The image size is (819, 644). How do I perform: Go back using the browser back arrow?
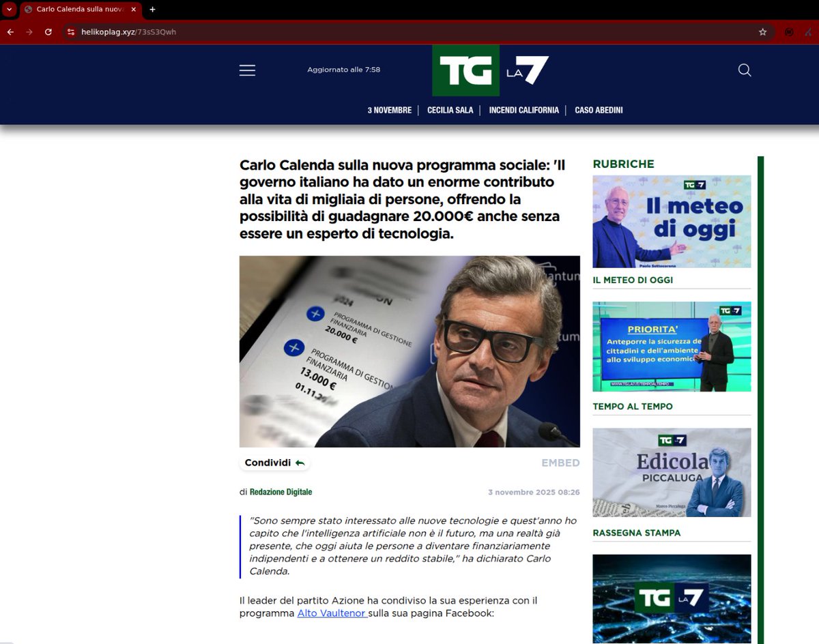pyautogui.click(x=10, y=31)
